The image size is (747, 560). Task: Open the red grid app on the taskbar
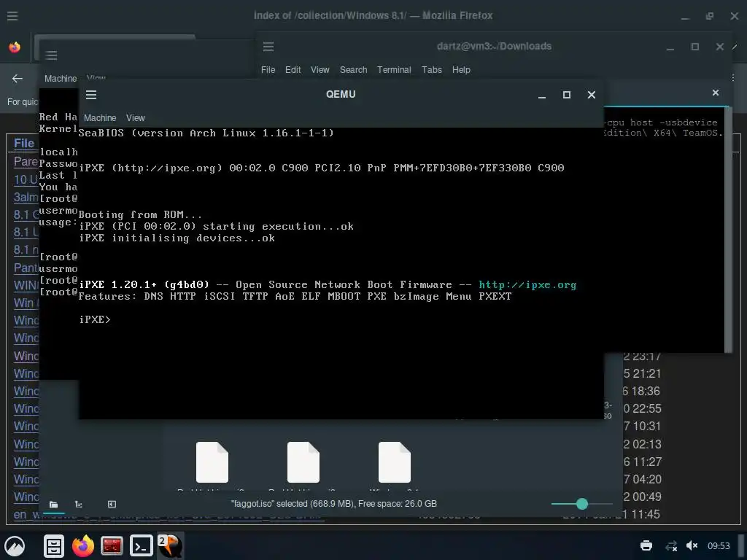112,545
